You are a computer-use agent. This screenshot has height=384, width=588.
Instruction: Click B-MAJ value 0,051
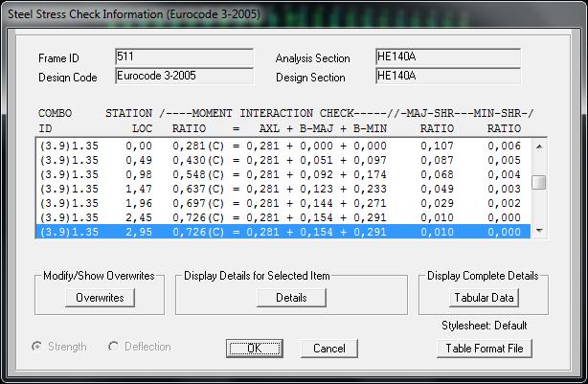(316, 160)
